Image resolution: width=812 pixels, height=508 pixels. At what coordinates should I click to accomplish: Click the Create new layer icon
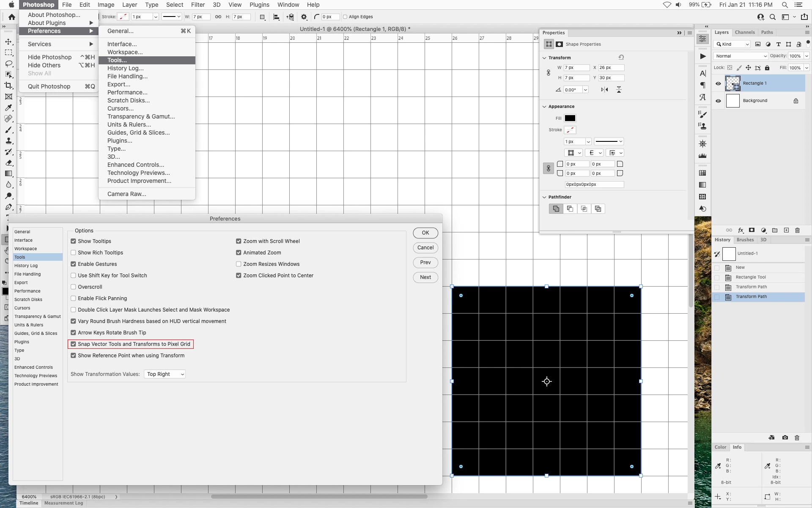[786, 230]
